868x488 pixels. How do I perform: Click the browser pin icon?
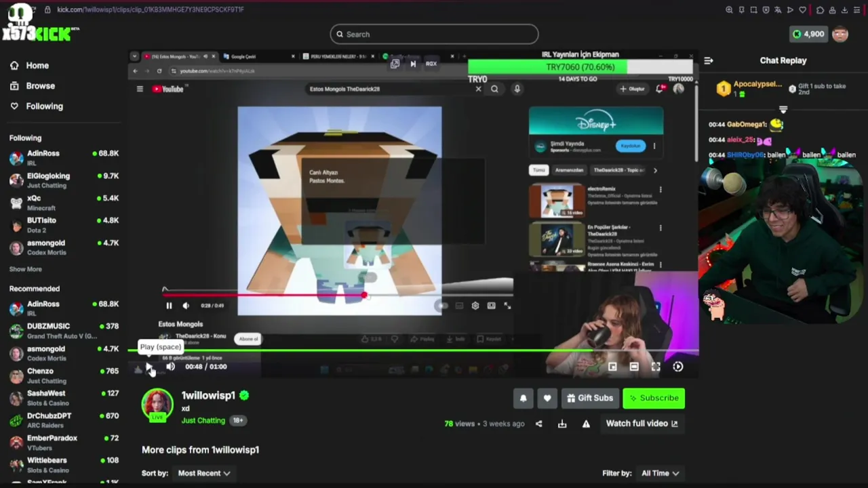pyautogui.click(x=741, y=9)
